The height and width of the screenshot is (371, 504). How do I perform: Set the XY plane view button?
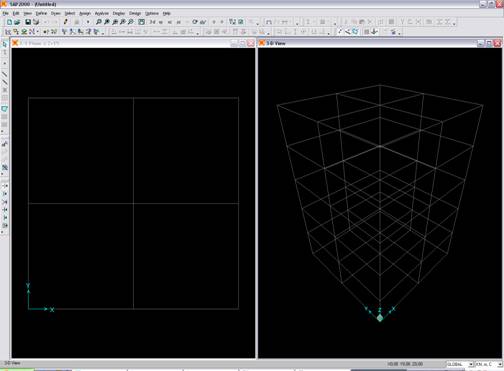(161, 22)
